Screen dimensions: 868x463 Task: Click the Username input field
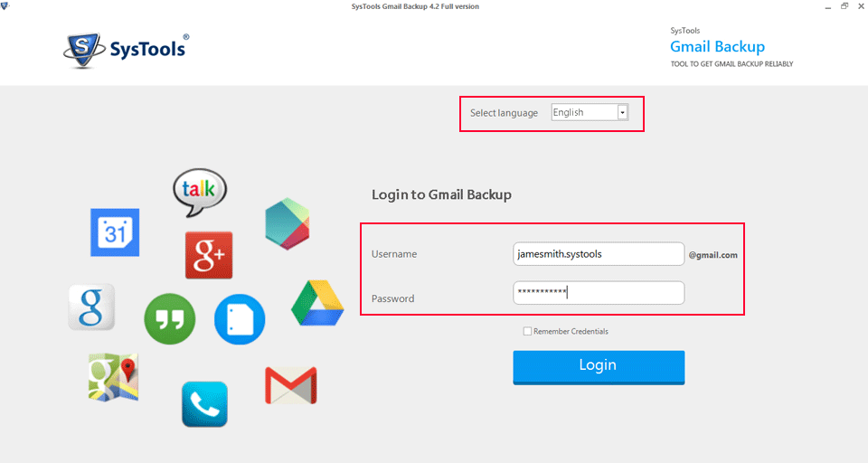(x=599, y=253)
